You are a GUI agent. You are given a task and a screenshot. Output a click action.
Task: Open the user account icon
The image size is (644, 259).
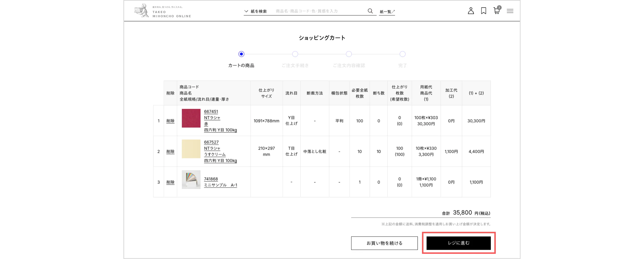[470, 11]
